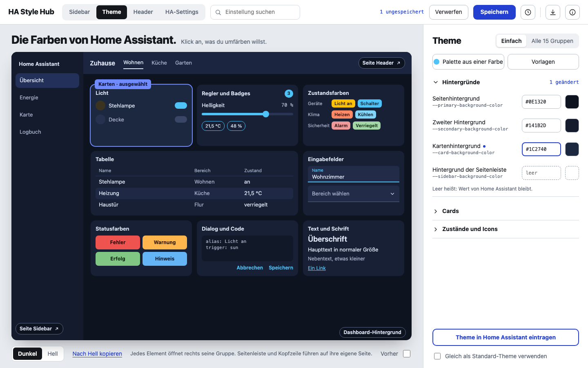This screenshot has width=588, height=368.
Task: Open the Vorlagen button
Action: (x=543, y=62)
